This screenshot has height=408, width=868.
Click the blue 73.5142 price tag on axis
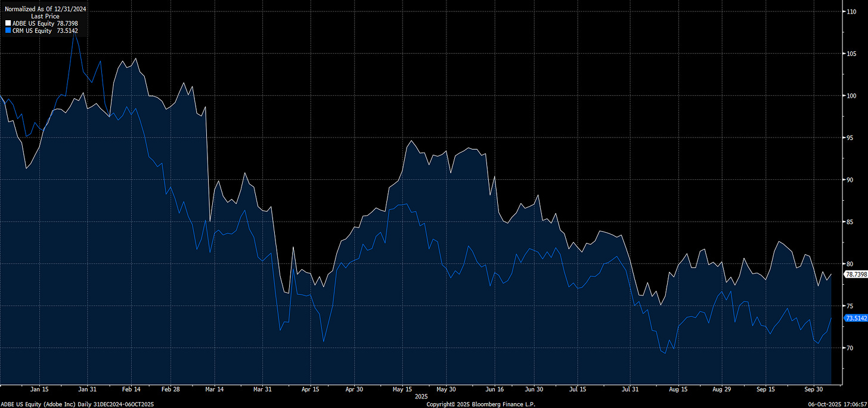(x=855, y=319)
